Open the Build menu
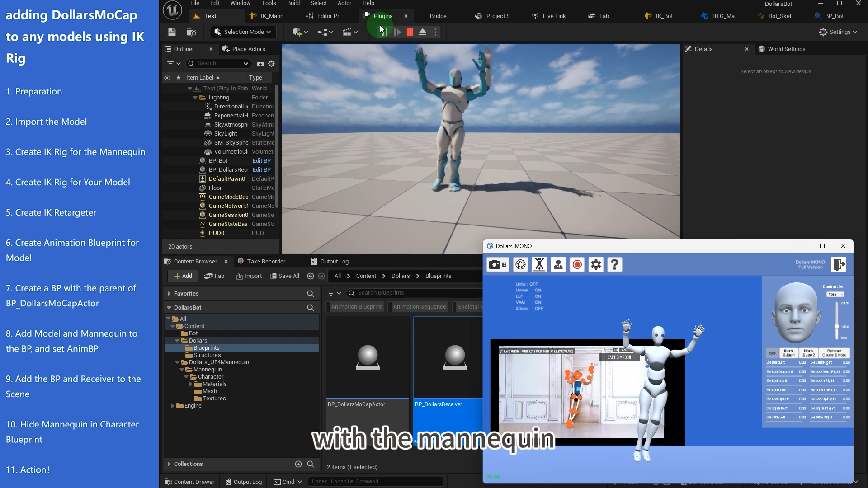 [293, 3]
